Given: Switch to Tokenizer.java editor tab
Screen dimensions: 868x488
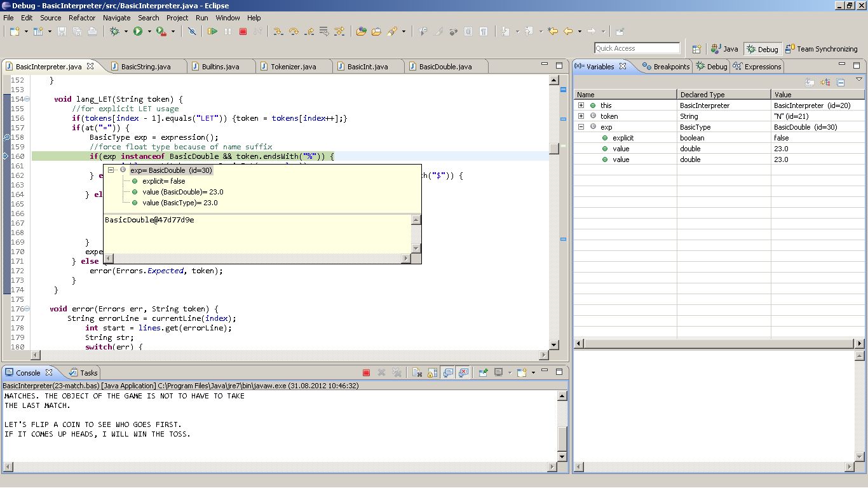Looking at the screenshot, I should pos(293,67).
